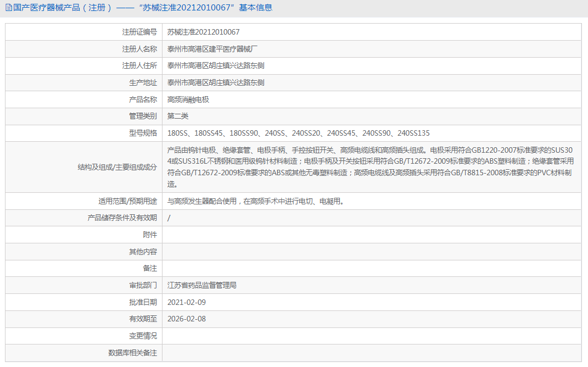
Task: Click the 适用范围/预期用途 value text
Action: point(256,201)
